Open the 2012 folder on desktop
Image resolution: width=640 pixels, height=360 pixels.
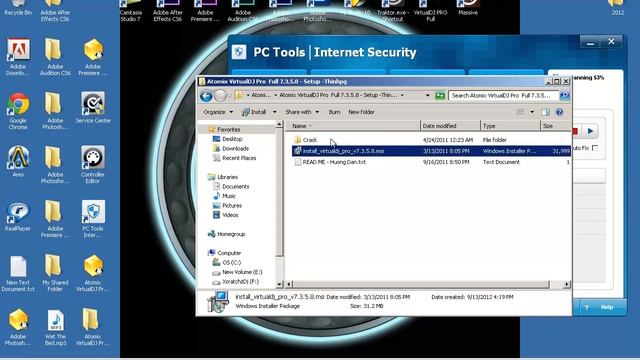tap(618, 8)
